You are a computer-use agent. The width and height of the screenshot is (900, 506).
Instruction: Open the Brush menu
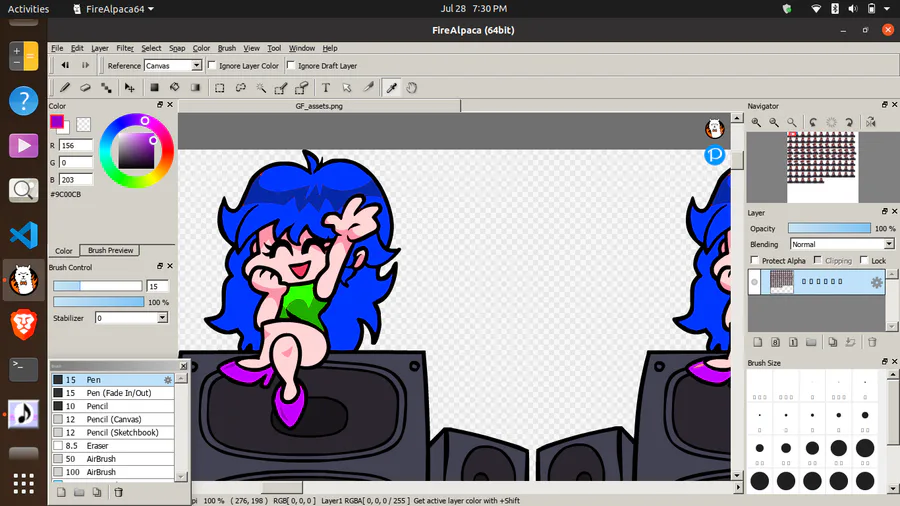(227, 48)
